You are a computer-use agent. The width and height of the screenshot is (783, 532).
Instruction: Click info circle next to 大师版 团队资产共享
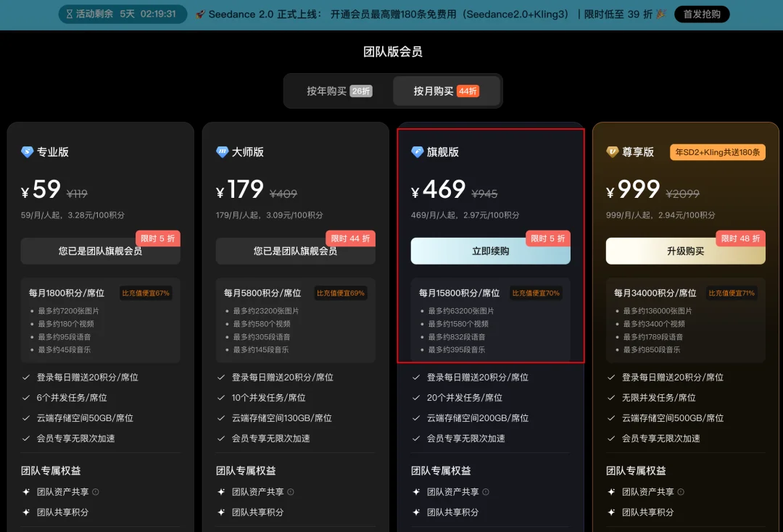coord(290,491)
